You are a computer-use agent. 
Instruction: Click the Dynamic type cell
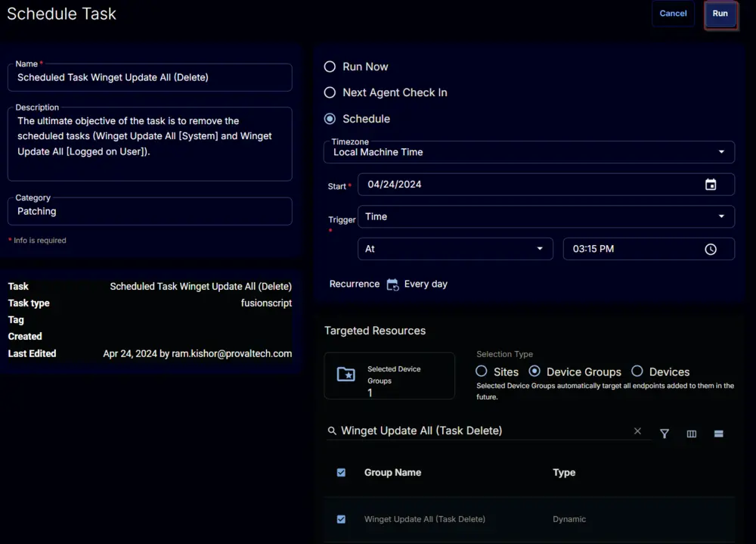coord(569,519)
